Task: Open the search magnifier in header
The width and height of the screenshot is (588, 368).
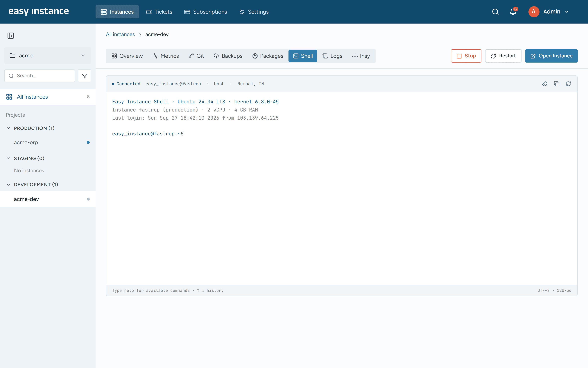Action: tap(495, 12)
